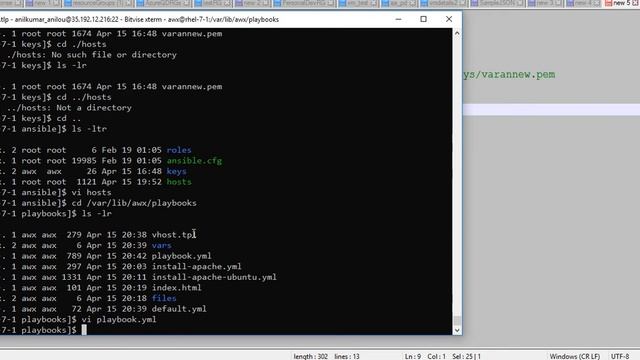Click the 'vi hosts' command line
Image resolution: width=640 pixels, height=360 pixels.
click(91, 192)
